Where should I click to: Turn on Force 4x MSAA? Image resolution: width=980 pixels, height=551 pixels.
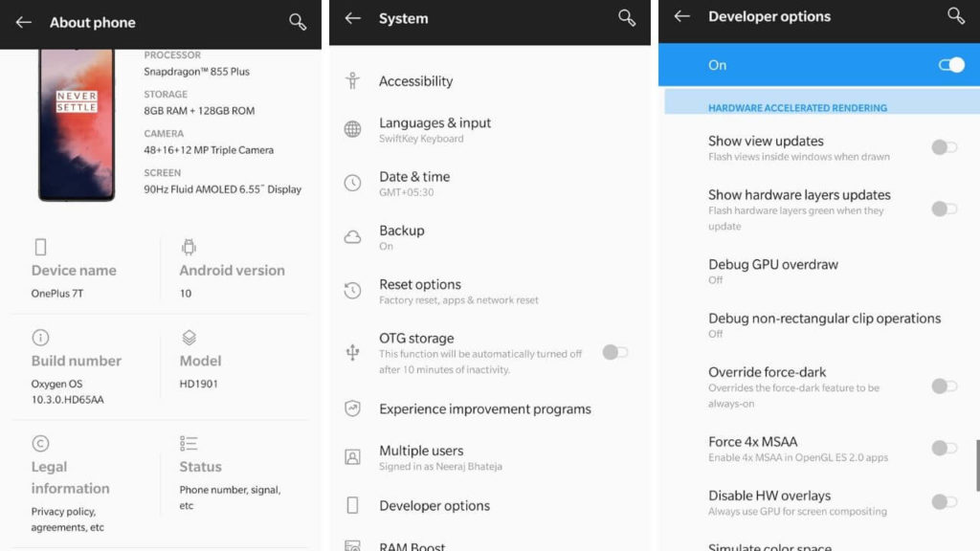[x=944, y=448]
